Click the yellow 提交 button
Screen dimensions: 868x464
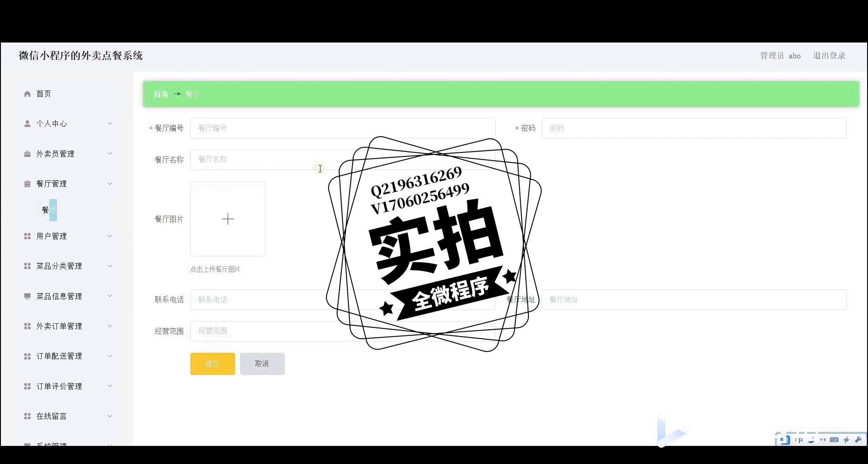click(x=212, y=364)
